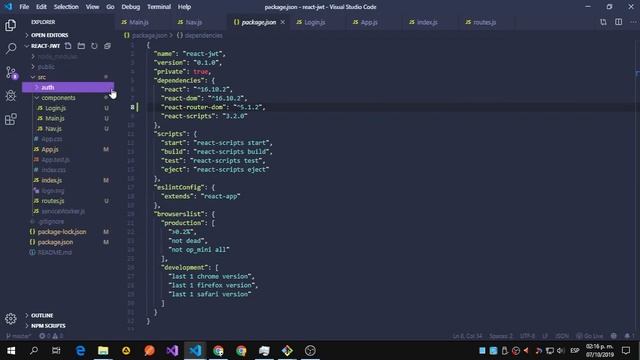Click New Folder icon in REACT-JWT header
Image resolution: width=640 pixels, height=360 pixels.
tap(81, 46)
